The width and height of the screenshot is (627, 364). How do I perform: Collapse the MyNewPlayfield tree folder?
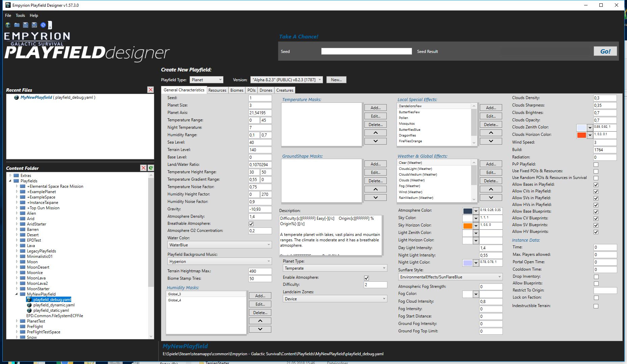point(17,294)
